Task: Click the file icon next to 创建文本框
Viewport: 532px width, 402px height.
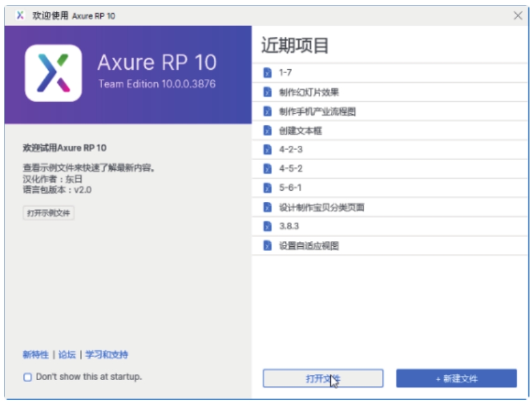Action: coord(267,131)
